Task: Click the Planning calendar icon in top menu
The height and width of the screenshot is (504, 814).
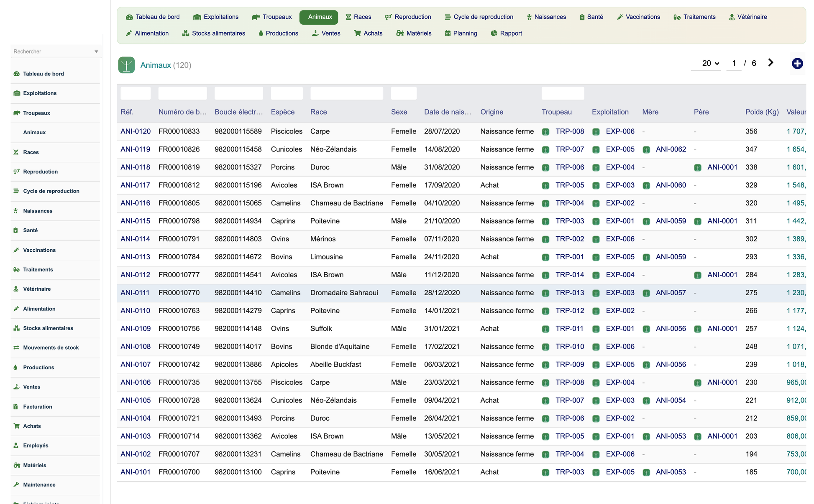Action: [x=448, y=33]
